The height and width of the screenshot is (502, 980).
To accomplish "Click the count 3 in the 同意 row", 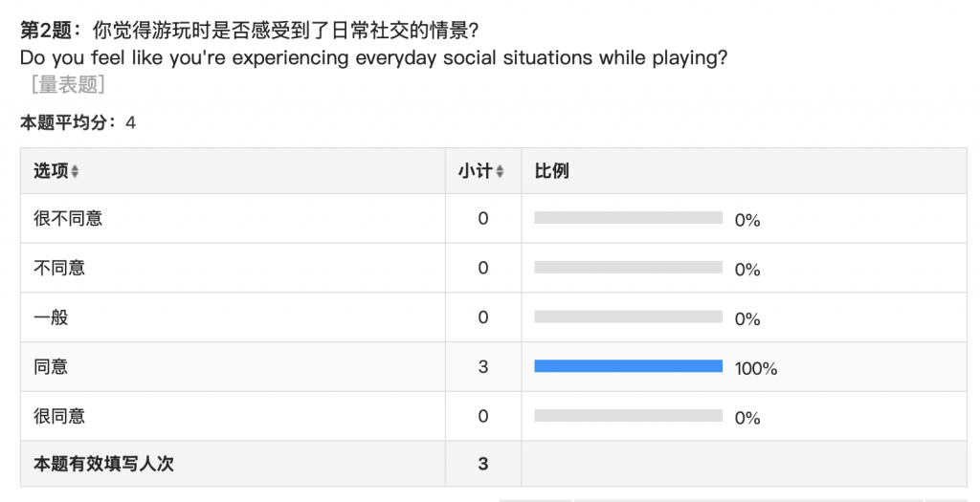I will point(482,367).
